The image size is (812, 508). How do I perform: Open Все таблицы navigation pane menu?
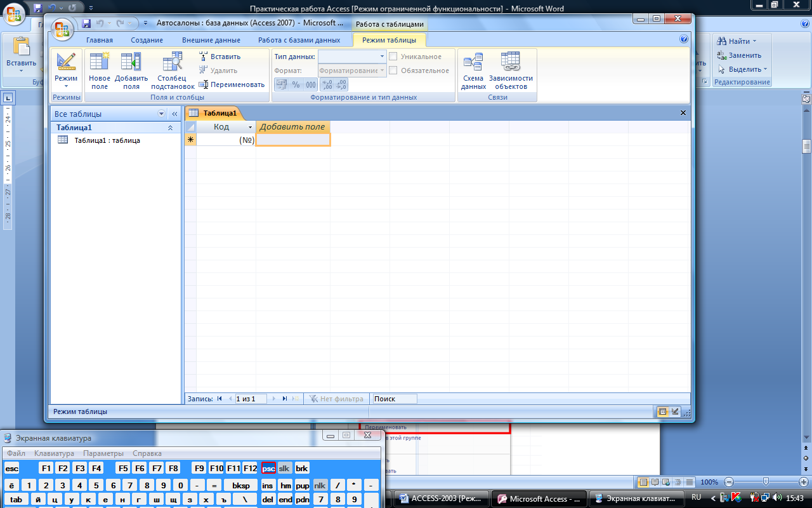point(162,114)
